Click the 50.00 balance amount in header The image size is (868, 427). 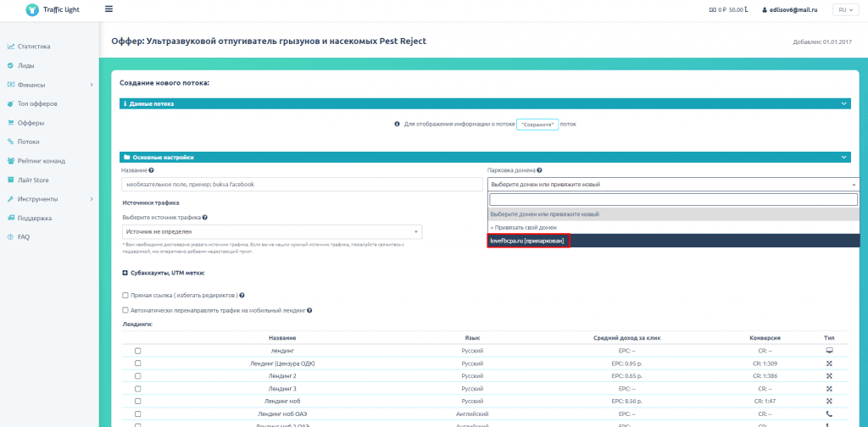pyautogui.click(x=737, y=9)
